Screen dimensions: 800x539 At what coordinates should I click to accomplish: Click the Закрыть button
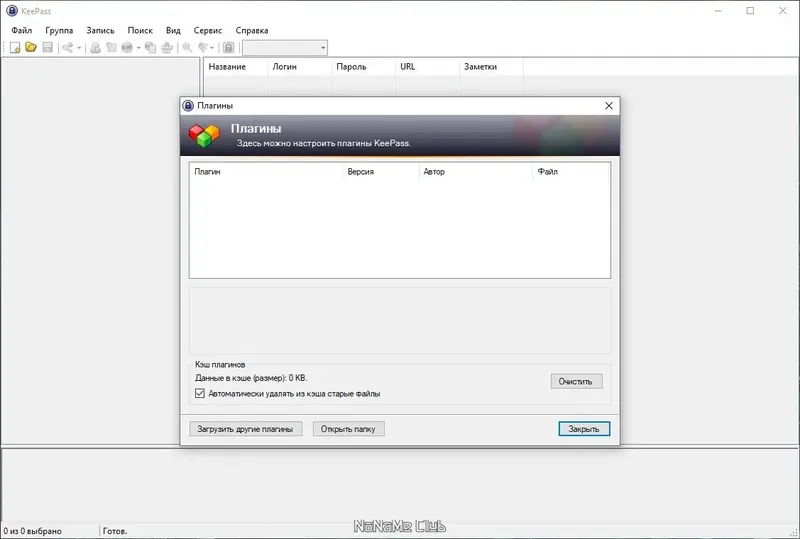coord(584,429)
